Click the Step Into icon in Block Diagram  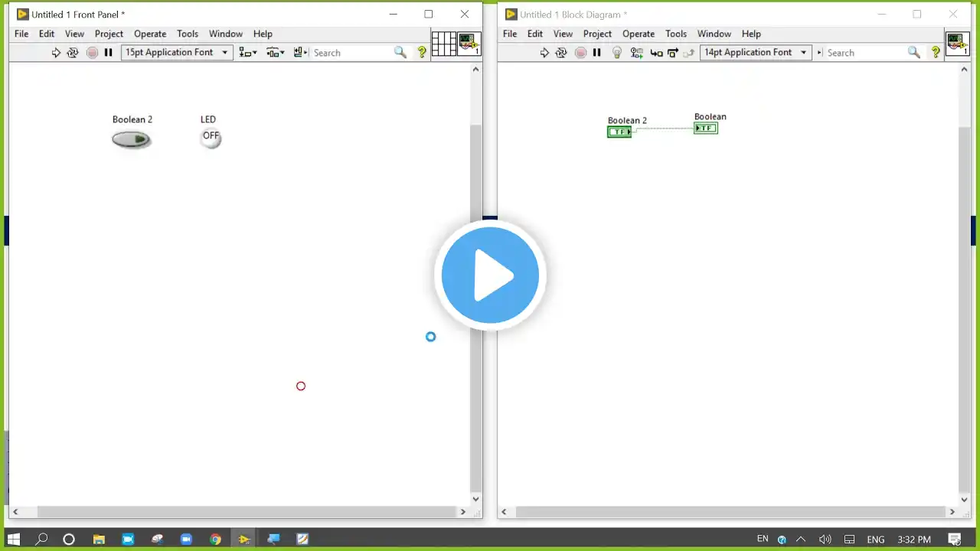(656, 53)
